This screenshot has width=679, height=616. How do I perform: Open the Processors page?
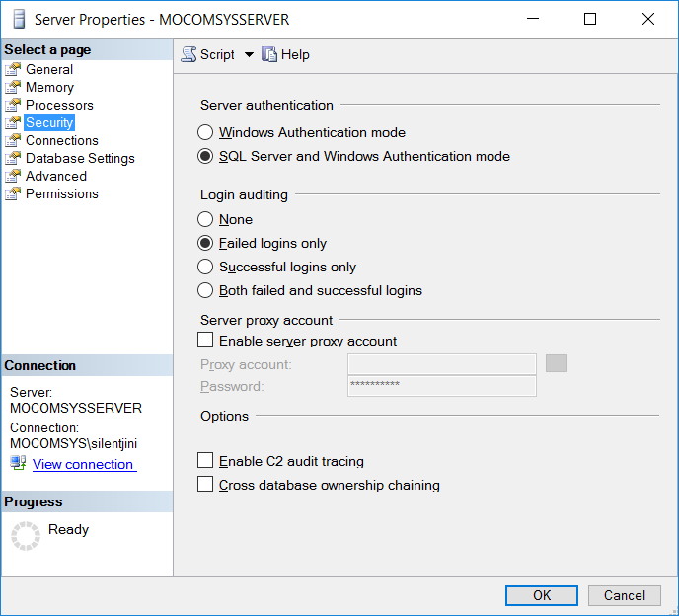click(x=59, y=105)
